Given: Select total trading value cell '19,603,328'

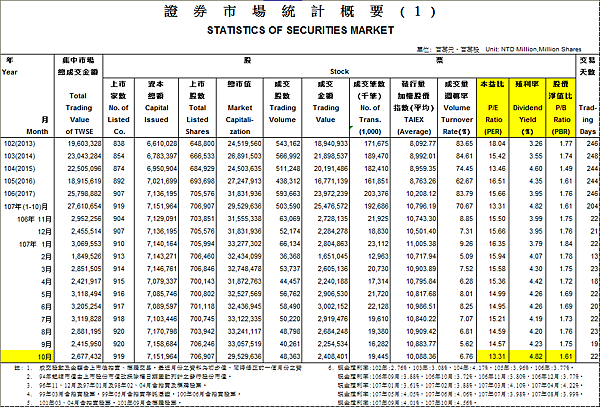Looking at the screenshot, I should coord(85,143).
